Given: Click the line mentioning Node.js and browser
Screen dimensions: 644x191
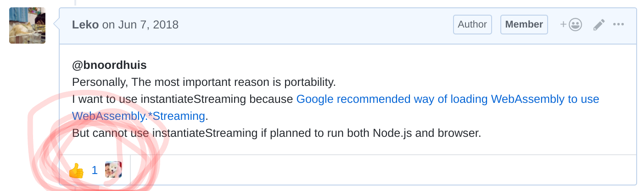Looking at the screenshot, I should [x=276, y=134].
